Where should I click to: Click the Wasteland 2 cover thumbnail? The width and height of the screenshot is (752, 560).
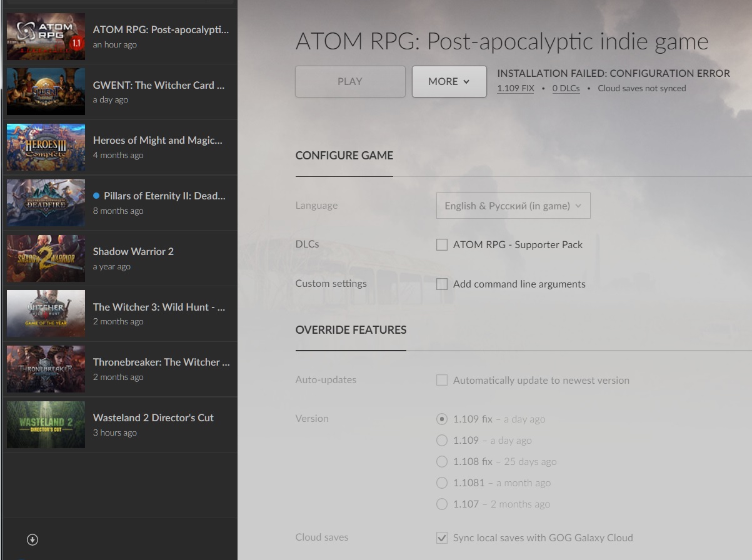click(46, 425)
